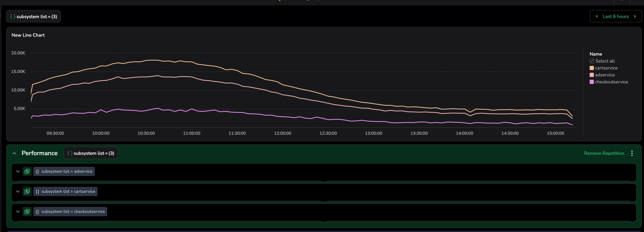The height and width of the screenshot is (232, 644).
Task: Open top subsystem list = (3) filter
Action: (x=37, y=16)
